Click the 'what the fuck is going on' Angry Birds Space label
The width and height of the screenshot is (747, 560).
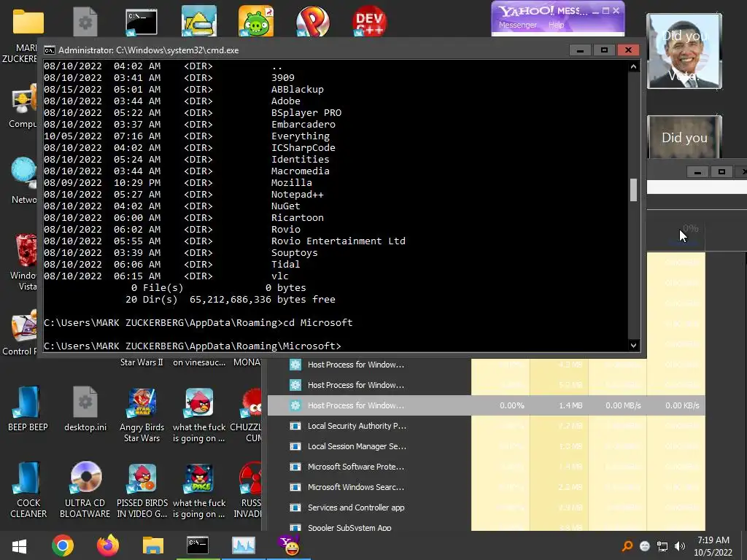pos(199,508)
